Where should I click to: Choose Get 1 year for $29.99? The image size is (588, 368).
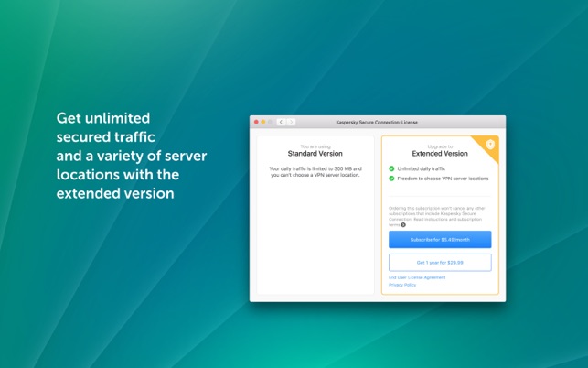coord(440,263)
